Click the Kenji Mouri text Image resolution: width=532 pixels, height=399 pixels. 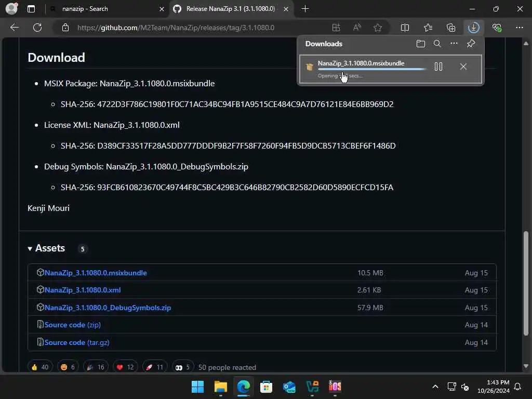pyautogui.click(x=48, y=208)
